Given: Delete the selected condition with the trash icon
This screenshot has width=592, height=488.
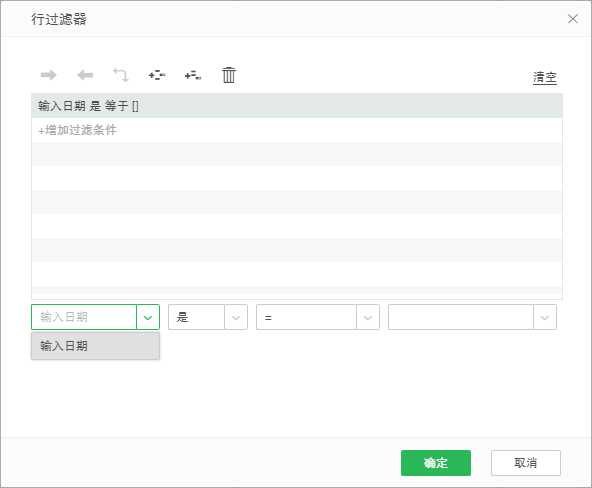Looking at the screenshot, I should tap(229, 75).
